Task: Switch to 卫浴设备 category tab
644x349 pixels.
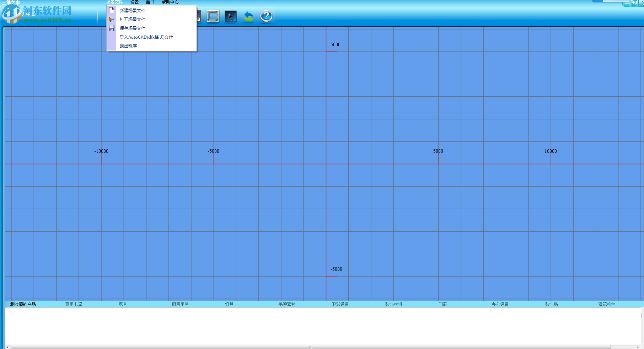Action: tap(340, 304)
